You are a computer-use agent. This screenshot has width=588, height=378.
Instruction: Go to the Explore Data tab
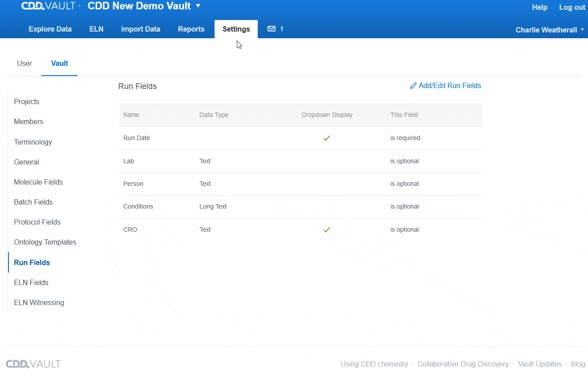pyautogui.click(x=50, y=29)
